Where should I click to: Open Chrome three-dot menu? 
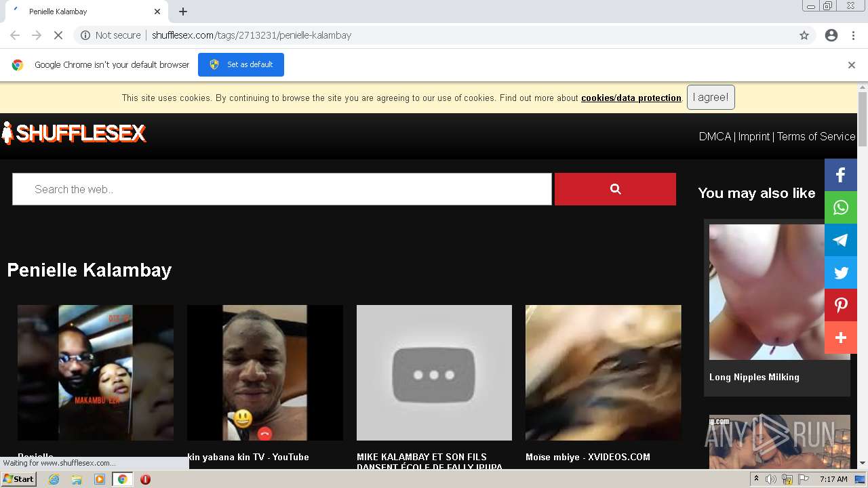853,35
